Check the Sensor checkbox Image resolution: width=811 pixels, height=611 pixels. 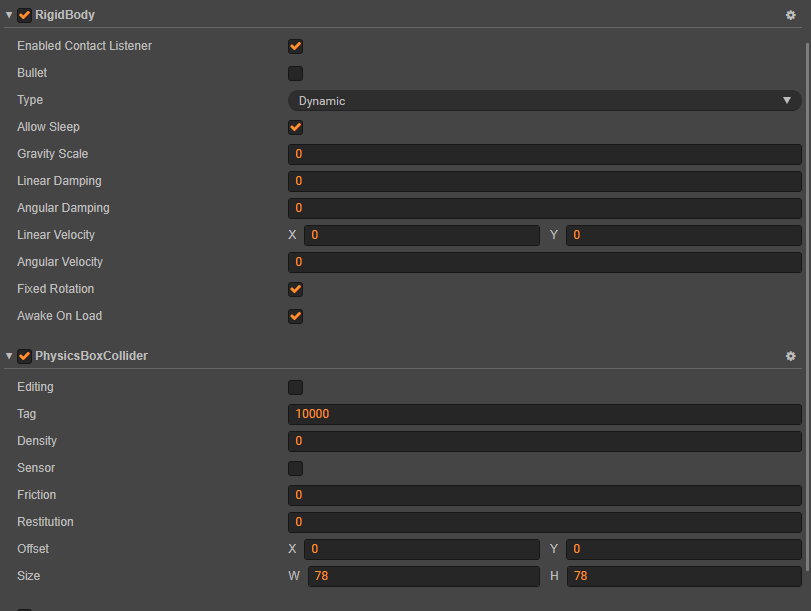click(x=295, y=468)
